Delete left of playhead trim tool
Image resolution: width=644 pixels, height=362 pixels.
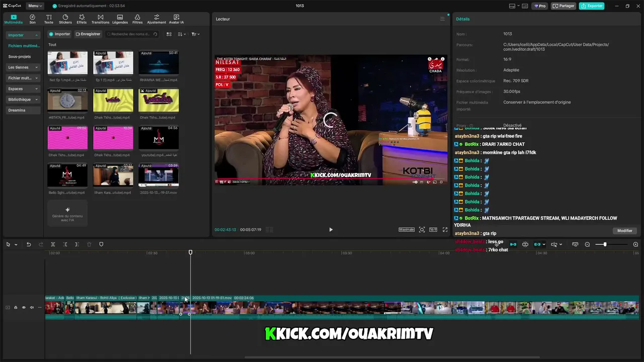[65, 244]
